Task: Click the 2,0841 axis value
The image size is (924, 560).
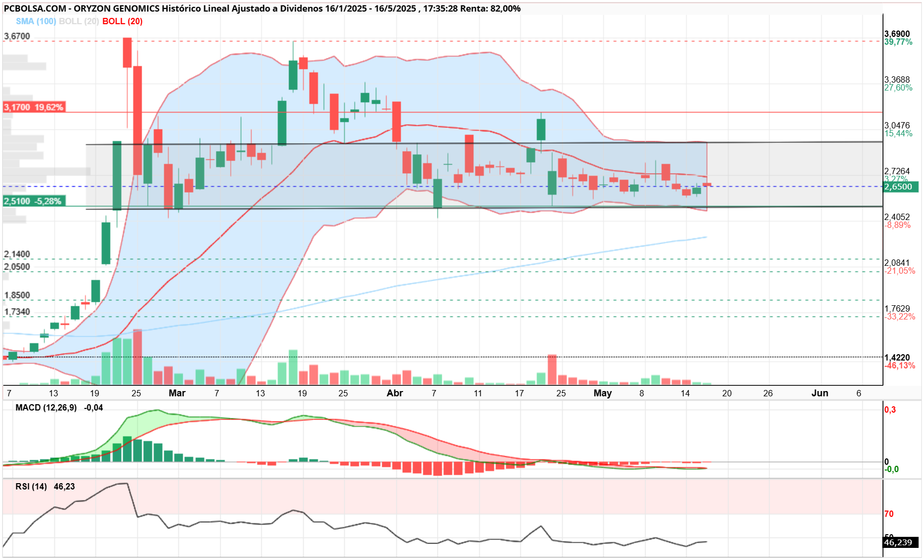Action: (897, 263)
